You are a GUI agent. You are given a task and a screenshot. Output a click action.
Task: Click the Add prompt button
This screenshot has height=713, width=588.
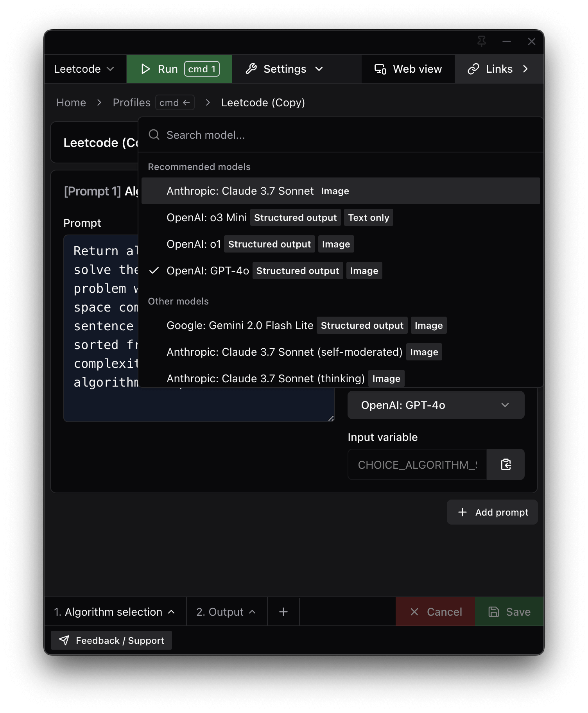(x=492, y=512)
